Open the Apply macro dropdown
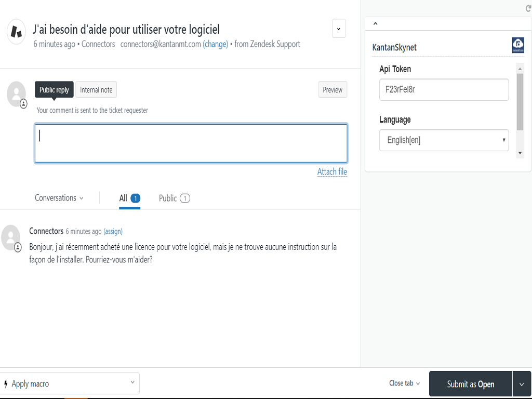 click(x=70, y=383)
